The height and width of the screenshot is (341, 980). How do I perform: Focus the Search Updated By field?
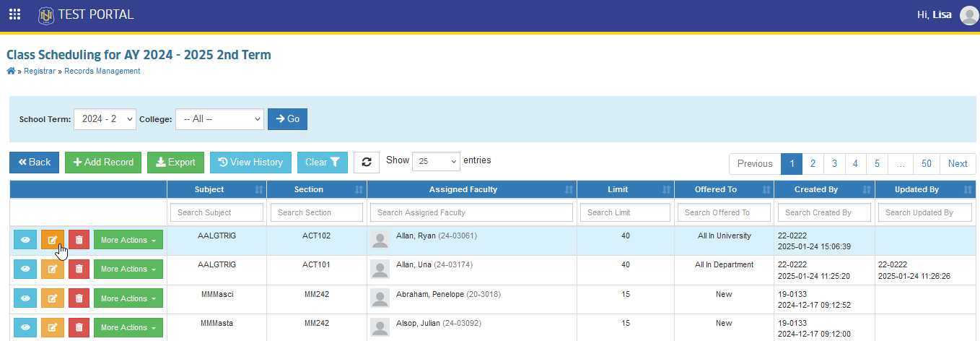tap(925, 212)
